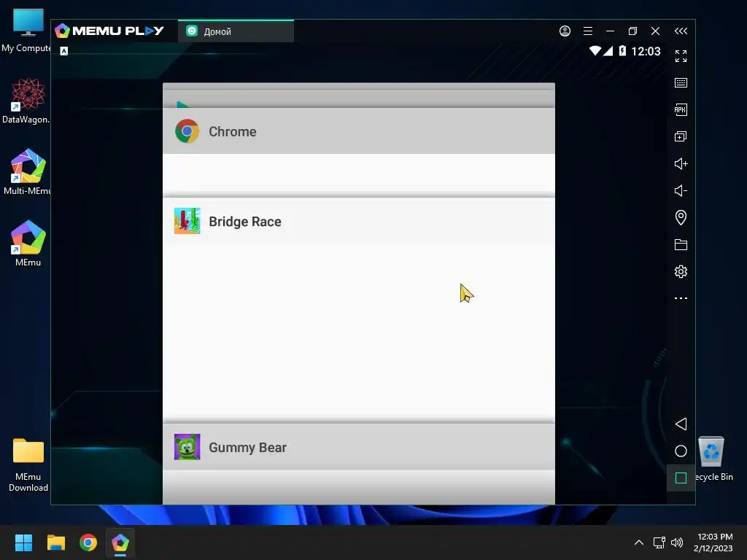Click the Android battery status icon
The height and width of the screenshot is (560, 747).
tap(622, 51)
